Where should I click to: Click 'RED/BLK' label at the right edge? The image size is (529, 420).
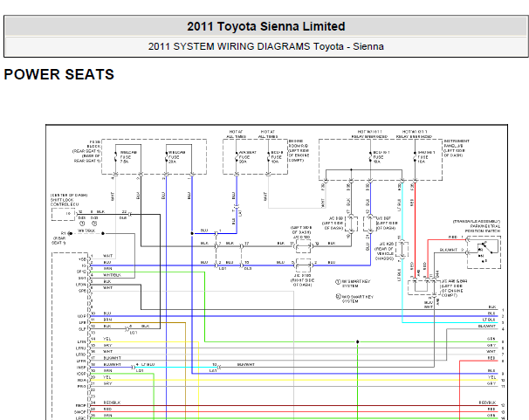click(x=487, y=403)
